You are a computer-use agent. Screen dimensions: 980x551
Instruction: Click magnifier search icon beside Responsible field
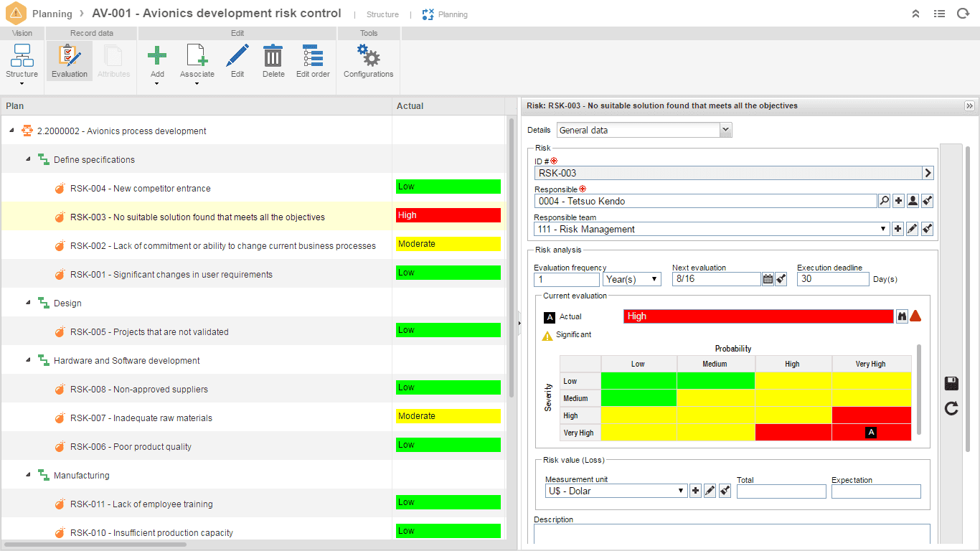(885, 201)
